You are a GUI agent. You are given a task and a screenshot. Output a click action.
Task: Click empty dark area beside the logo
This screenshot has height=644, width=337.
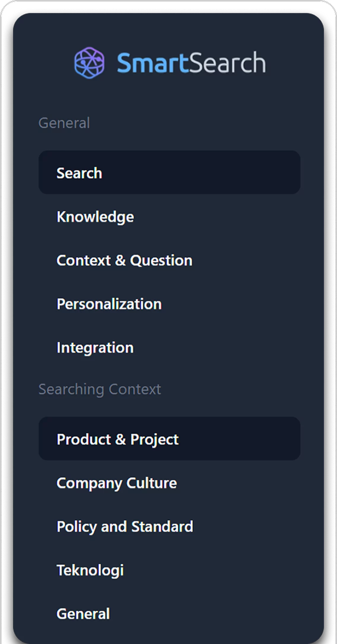(294, 63)
